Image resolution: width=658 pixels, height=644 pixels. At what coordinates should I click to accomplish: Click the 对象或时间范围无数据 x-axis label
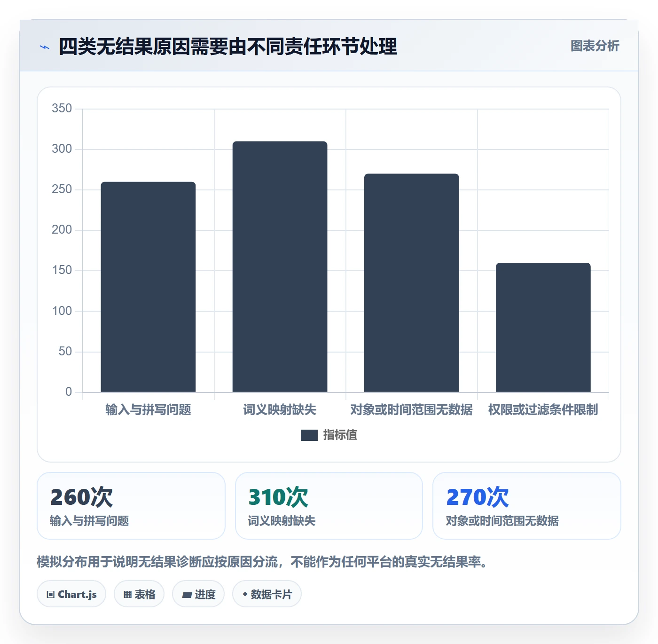click(411, 410)
